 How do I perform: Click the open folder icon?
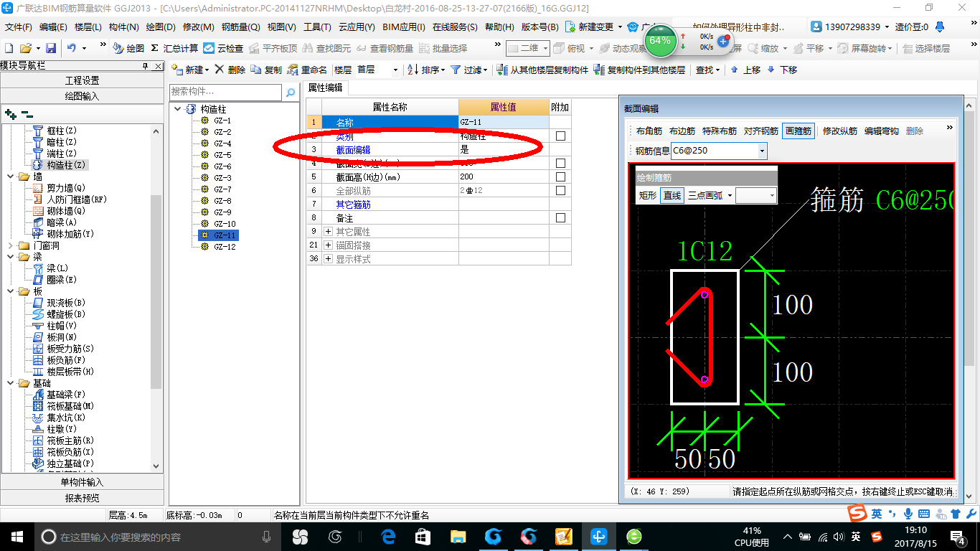[26, 48]
